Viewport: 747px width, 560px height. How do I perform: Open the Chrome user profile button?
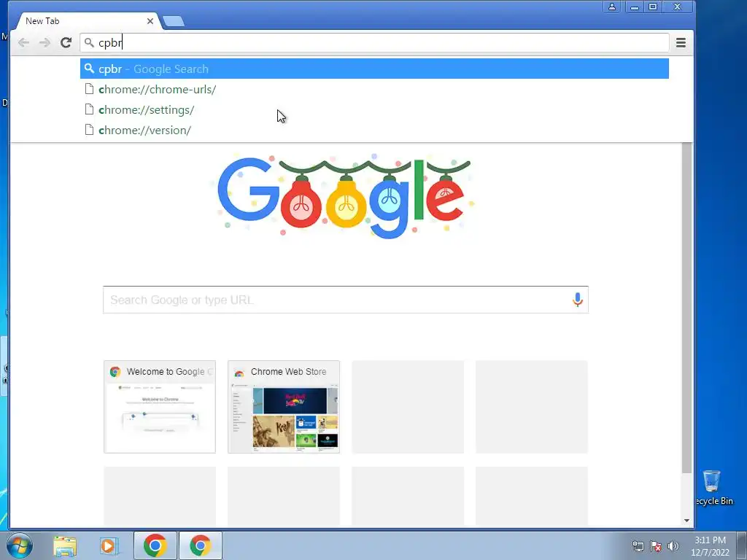[x=612, y=7]
